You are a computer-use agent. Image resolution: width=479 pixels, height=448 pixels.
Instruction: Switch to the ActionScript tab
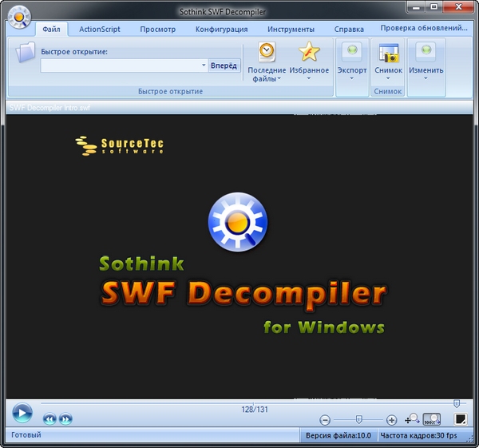[x=100, y=29]
